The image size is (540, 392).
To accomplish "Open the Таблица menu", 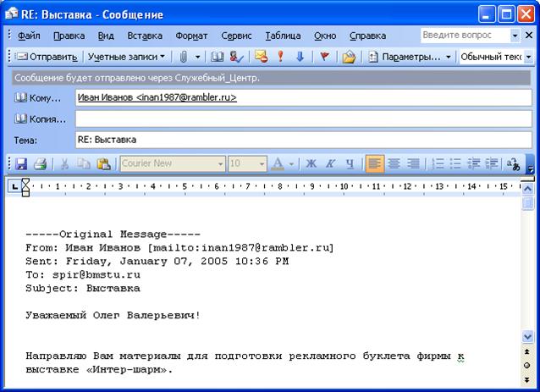I will 283,36.
